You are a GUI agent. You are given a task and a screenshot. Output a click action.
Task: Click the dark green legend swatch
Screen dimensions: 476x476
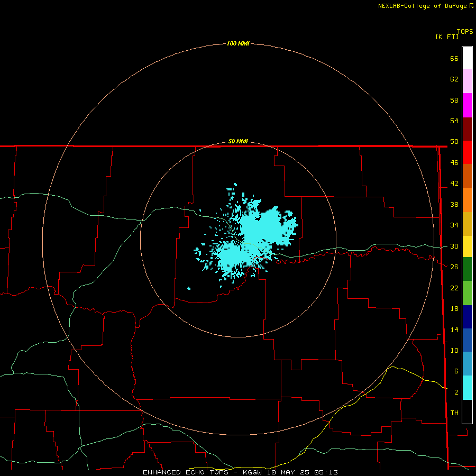click(467, 269)
